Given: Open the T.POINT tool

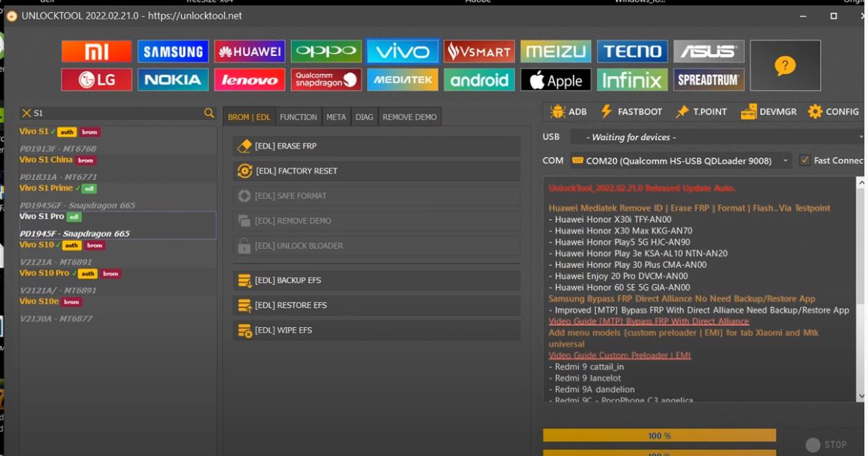Looking at the screenshot, I should coord(701,111).
